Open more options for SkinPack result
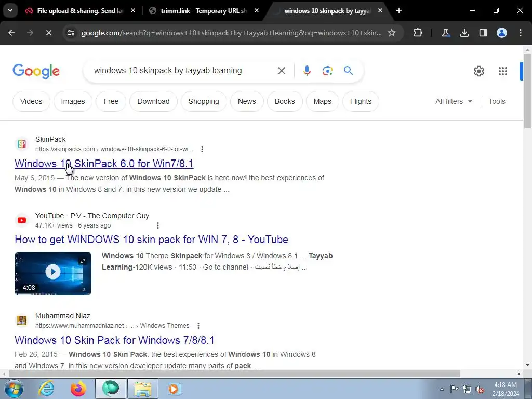532x399 pixels. (202, 149)
